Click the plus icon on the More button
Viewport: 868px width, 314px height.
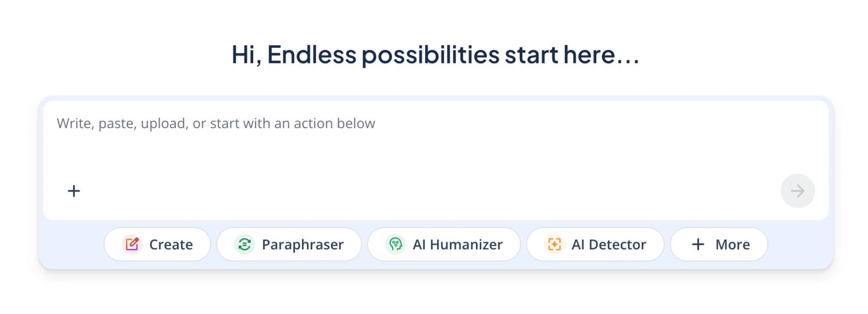[x=698, y=245]
